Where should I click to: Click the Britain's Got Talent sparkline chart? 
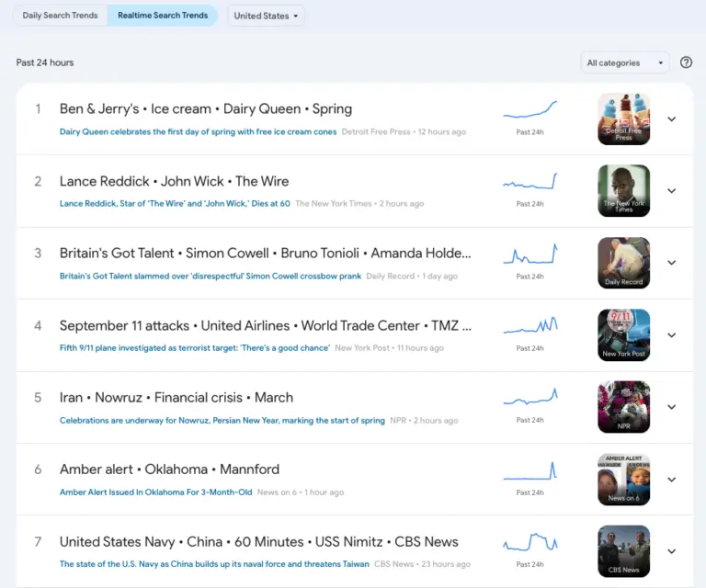(529, 254)
